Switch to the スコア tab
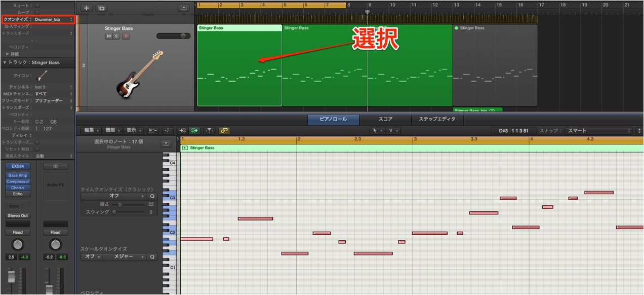This screenshot has width=644, height=295. (x=385, y=120)
